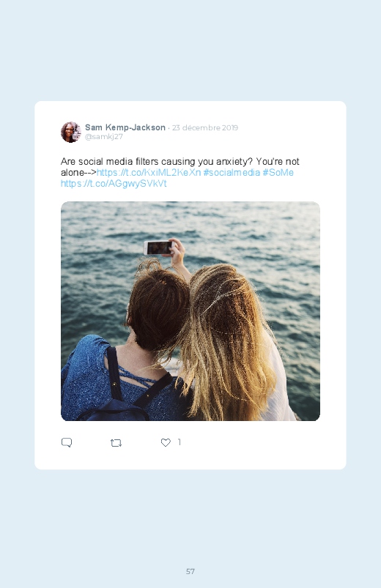Screen dimensions: 381x588
Task: Open Sam Kemp-Jackson's profile avatar
Action: tap(70, 132)
